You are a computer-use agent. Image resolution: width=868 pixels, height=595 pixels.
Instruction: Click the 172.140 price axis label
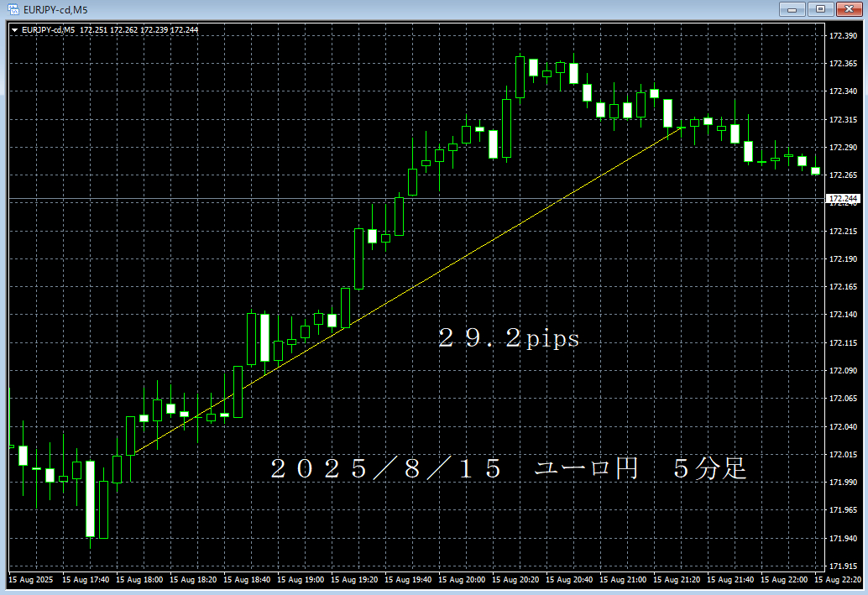(x=843, y=315)
